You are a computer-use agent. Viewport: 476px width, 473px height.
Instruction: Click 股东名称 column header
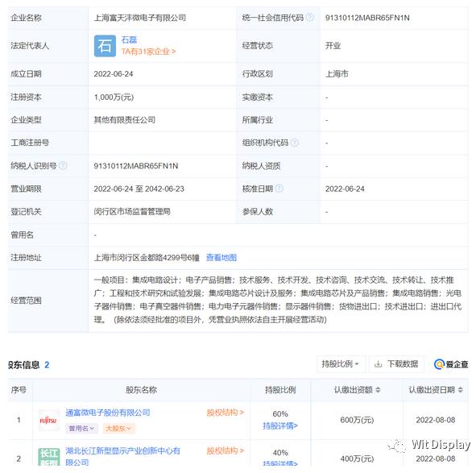point(141,390)
